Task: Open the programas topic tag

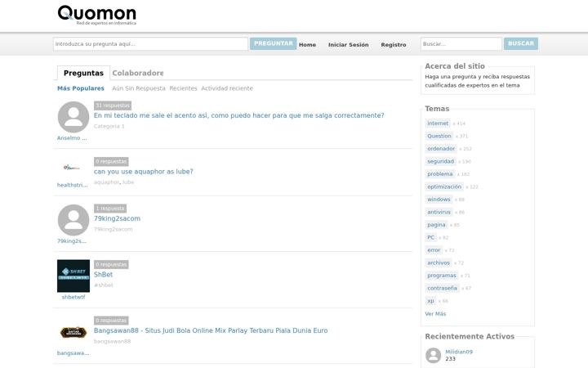Action: click(x=442, y=276)
